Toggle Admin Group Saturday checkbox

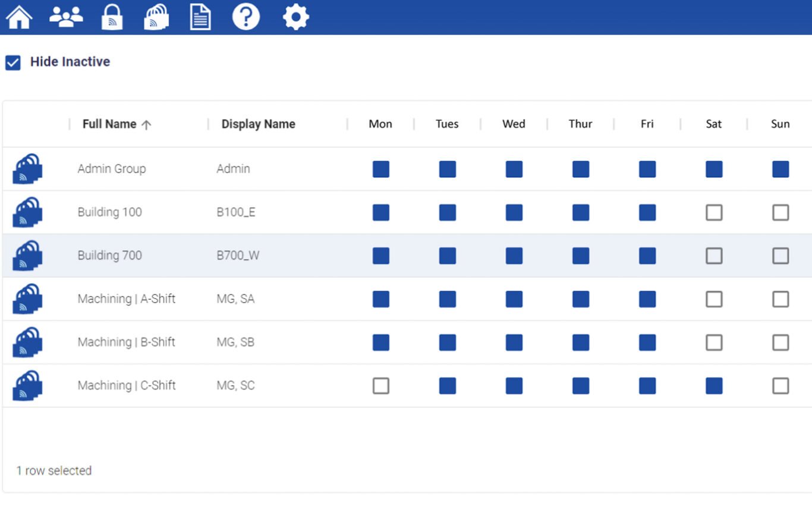[714, 170]
